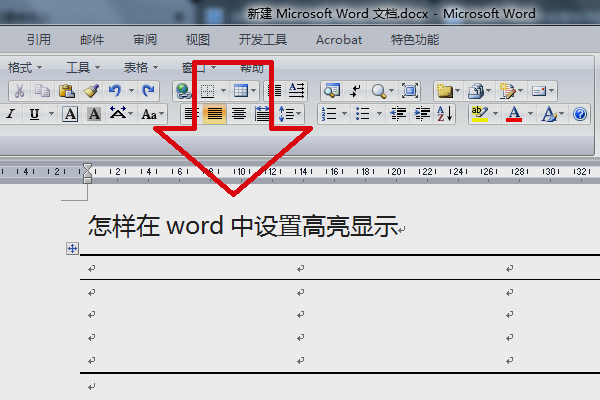Click the Change Case Aa icon
Image resolution: width=600 pixels, height=400 pixels.
[149, 114]
